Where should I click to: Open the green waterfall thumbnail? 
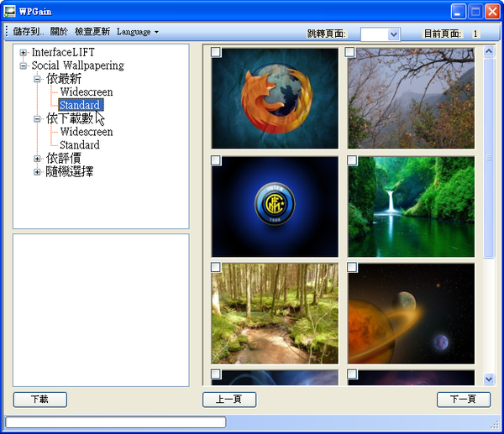click(411, 207)
